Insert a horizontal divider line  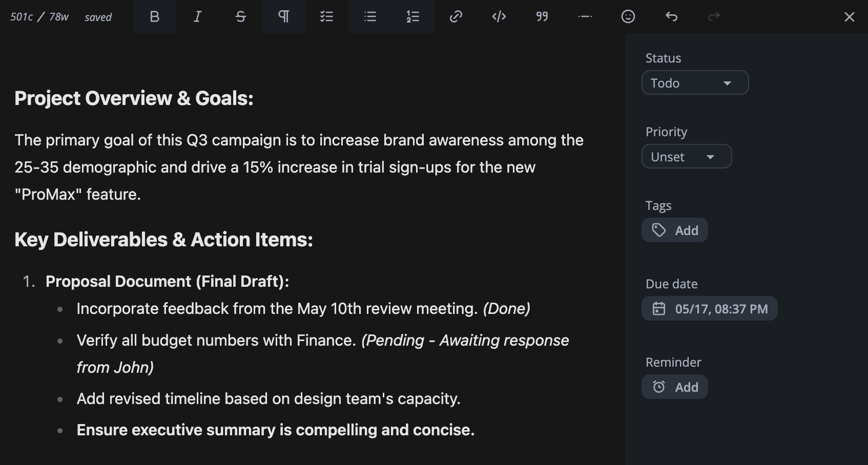[x=585, y=17]
